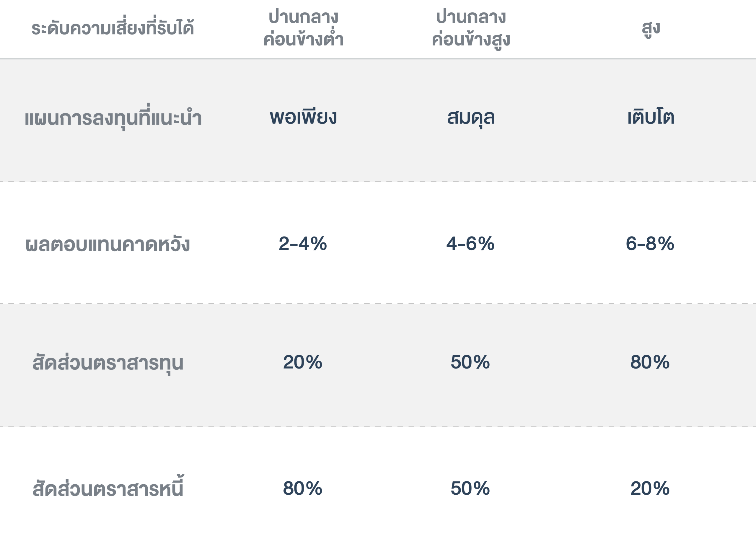Click the 50% equity proportion value
The height and width of the screenshot is (549, 756).
[x=470, y=362]
